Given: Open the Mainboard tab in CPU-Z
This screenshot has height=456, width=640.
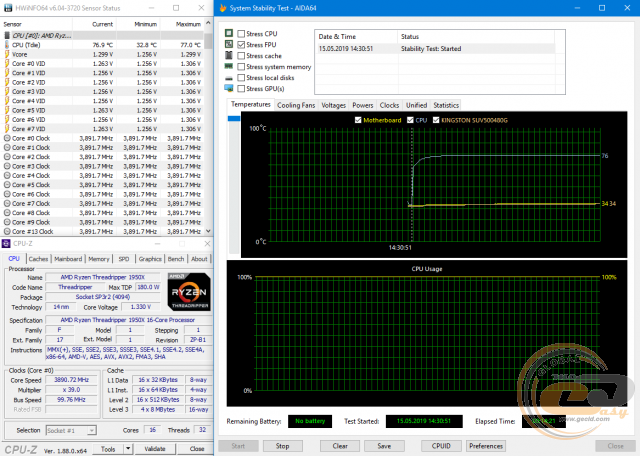Looking at the screenshot, I should point(68,259).
